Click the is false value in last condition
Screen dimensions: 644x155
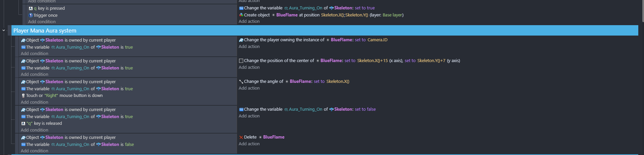(x=127, y=145)
